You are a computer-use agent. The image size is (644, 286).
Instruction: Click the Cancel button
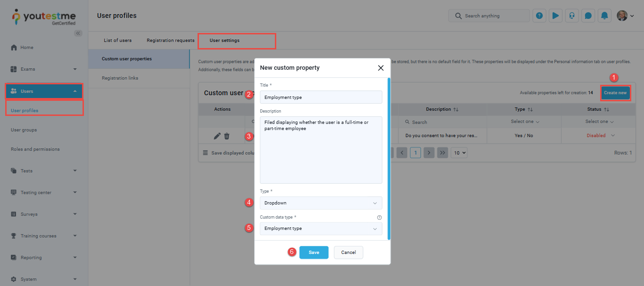(x=348, y=253)
